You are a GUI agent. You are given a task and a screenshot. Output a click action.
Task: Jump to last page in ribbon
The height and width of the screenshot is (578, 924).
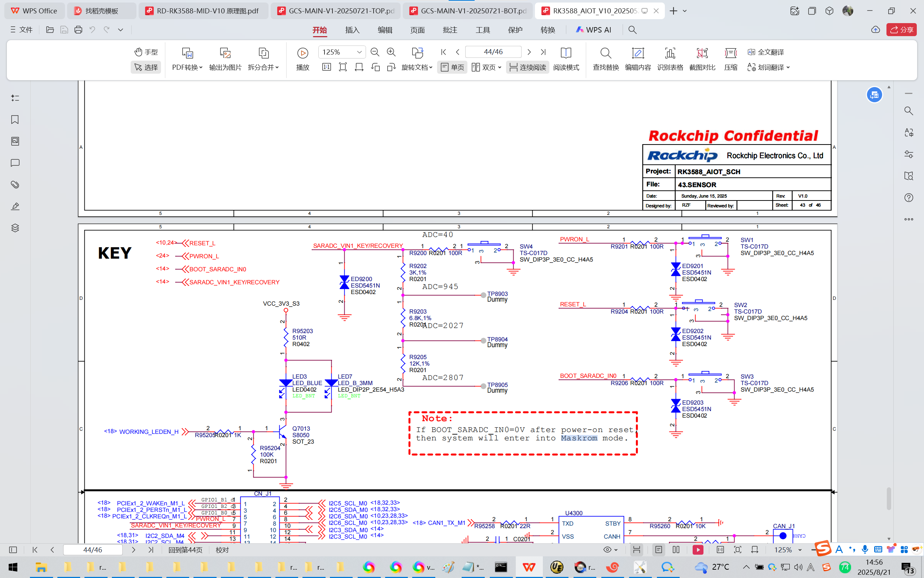pos(543,52)
